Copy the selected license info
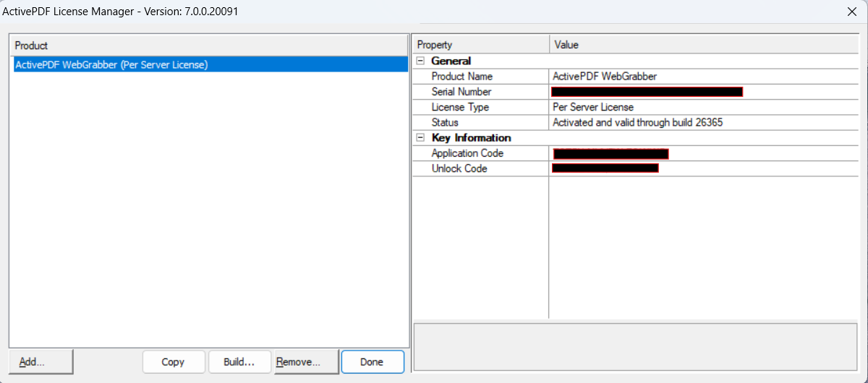This screenshot has height=383, width=868. (x=173, y=362)
